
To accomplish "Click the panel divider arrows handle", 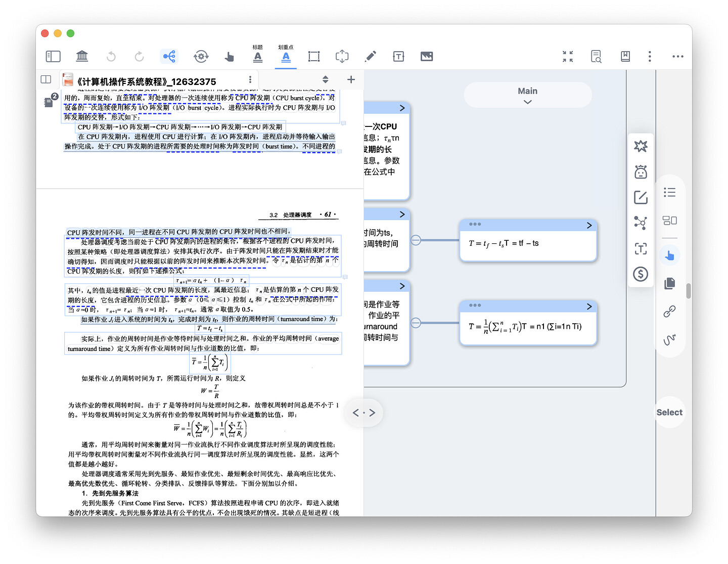I will (364, 413).
